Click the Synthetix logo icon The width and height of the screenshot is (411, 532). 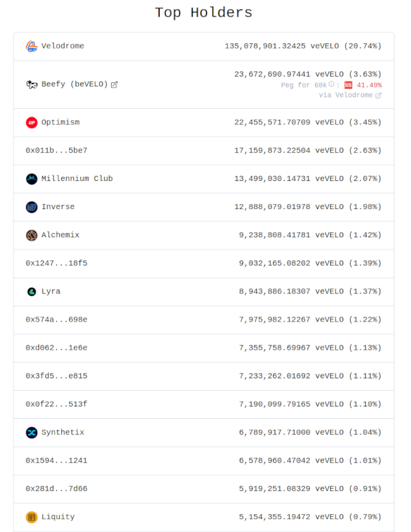click(32, 433)
